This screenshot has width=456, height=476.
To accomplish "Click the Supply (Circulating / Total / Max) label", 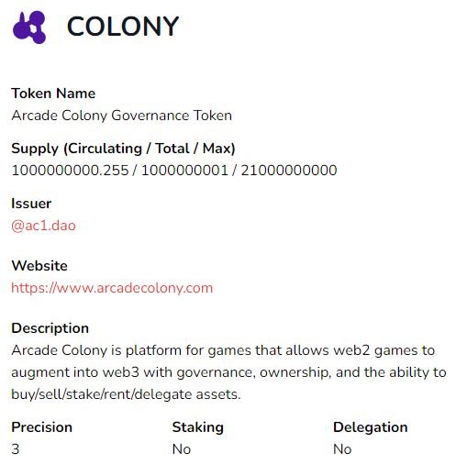I will click(123, 149).
